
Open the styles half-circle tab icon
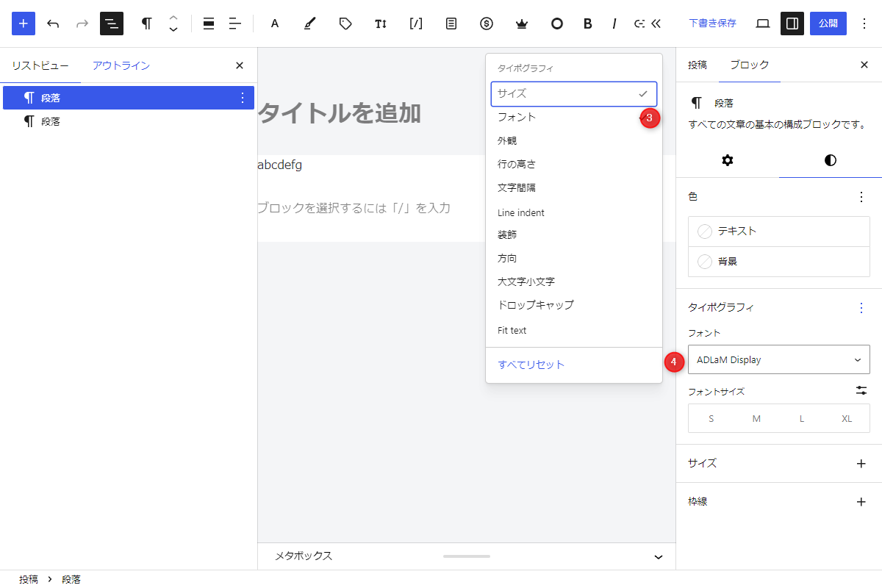(831, 160)
